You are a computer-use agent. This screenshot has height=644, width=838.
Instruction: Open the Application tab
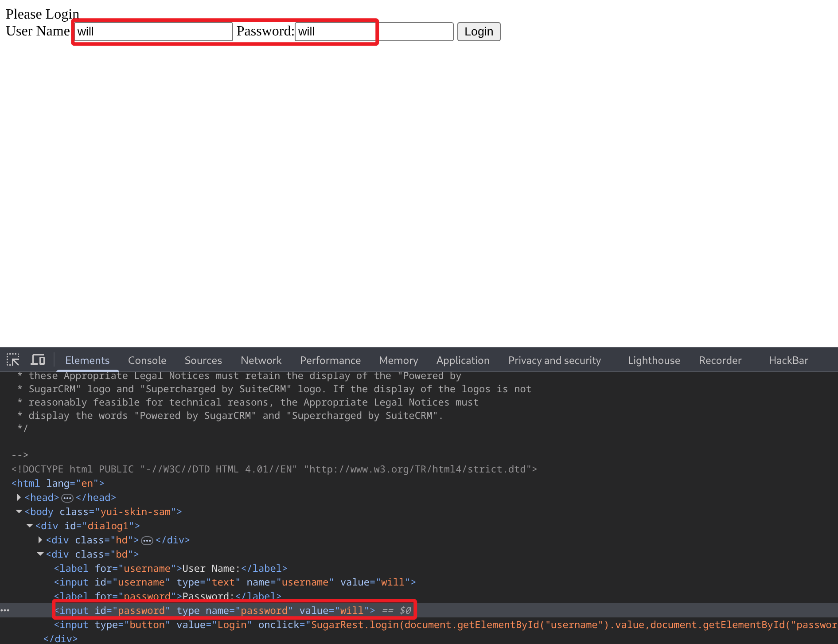click(x=463, y=360)
